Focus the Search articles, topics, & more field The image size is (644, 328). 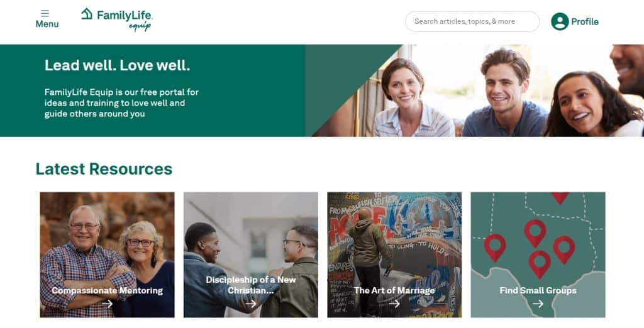(x=472, y=21)
